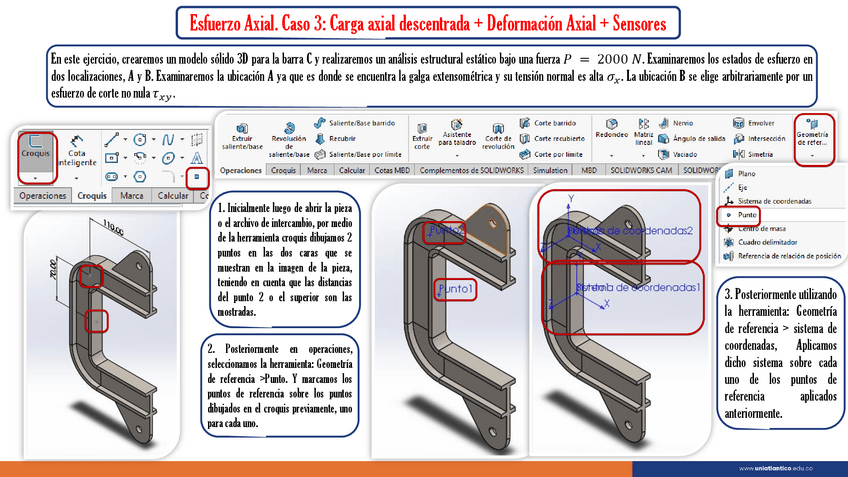Open the Circle tool dropdown arrow
The height and width of the screenshot is (477, 848).
(154, 140)
